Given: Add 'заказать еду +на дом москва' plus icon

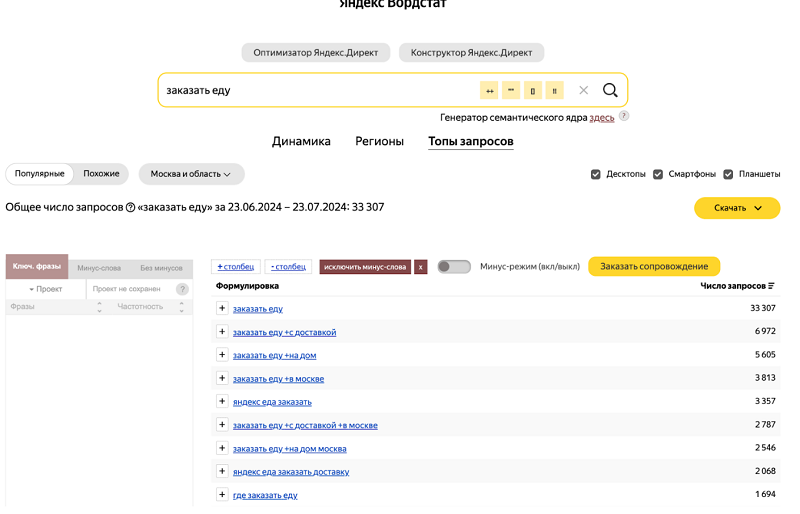Looking at the screenshot, I should click(x=222, y=448).
